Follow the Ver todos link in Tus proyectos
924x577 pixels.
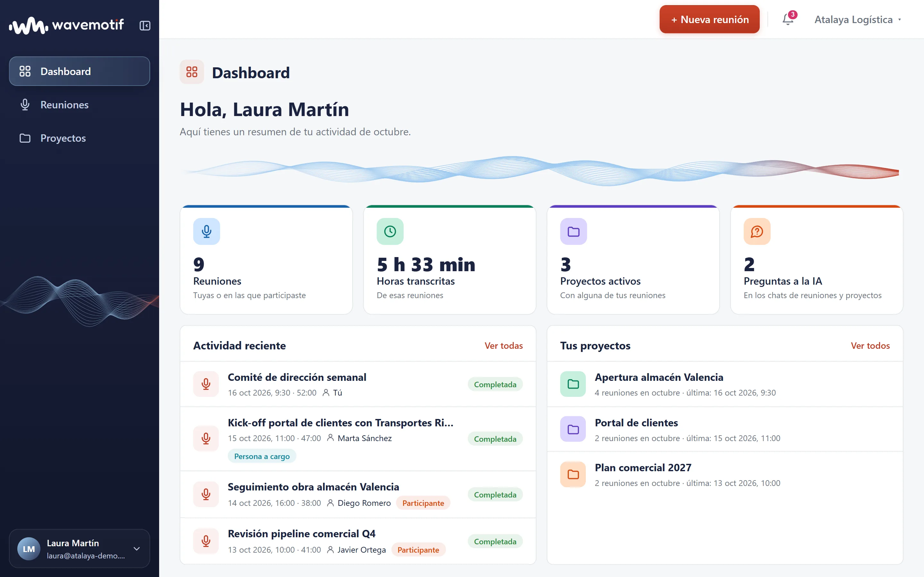[870, 345]
